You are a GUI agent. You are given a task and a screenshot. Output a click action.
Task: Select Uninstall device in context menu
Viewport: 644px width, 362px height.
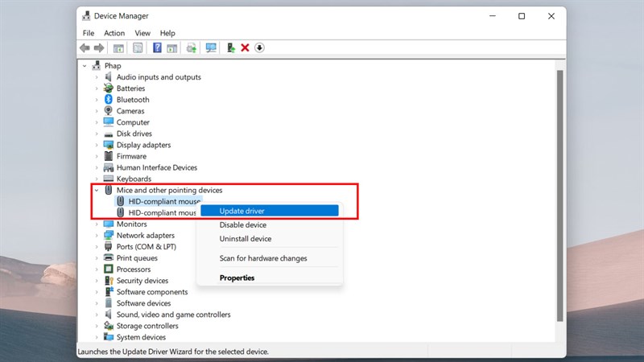tap(245, 239)
